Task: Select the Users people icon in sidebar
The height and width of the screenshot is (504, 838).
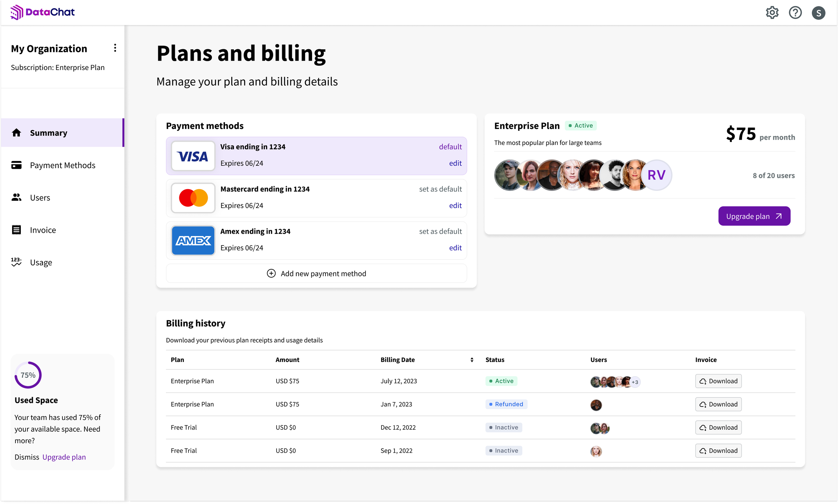Action: click(16, 197)
